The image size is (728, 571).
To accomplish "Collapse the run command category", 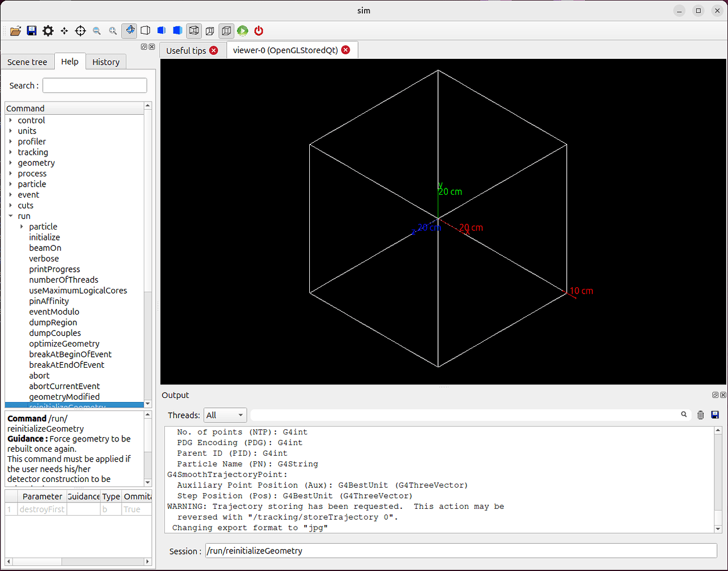I will [x=10, y=216].
